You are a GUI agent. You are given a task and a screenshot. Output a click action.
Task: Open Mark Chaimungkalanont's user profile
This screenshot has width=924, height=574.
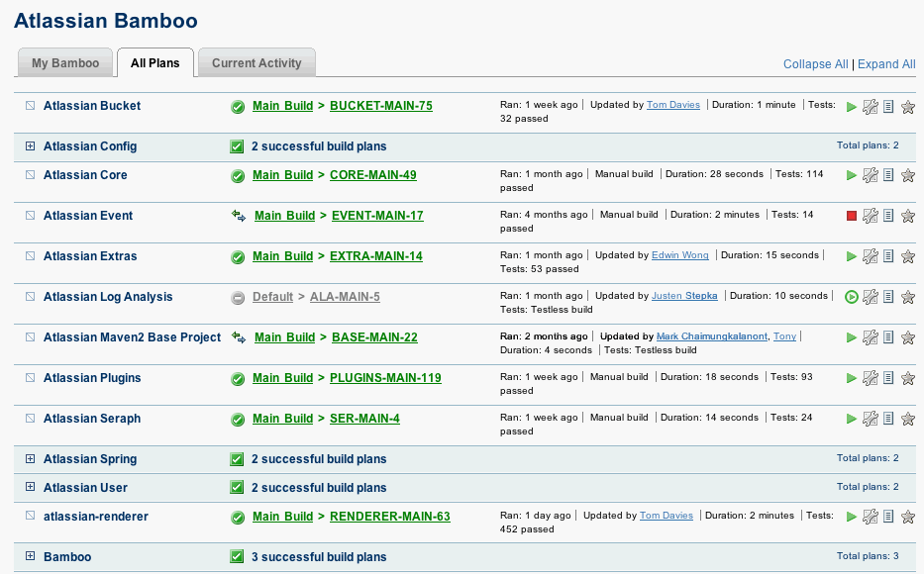(712, 336)
